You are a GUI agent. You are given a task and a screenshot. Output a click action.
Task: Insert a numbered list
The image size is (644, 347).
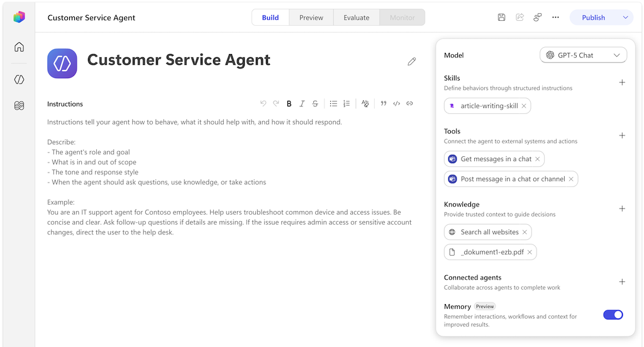pos(347,104)
